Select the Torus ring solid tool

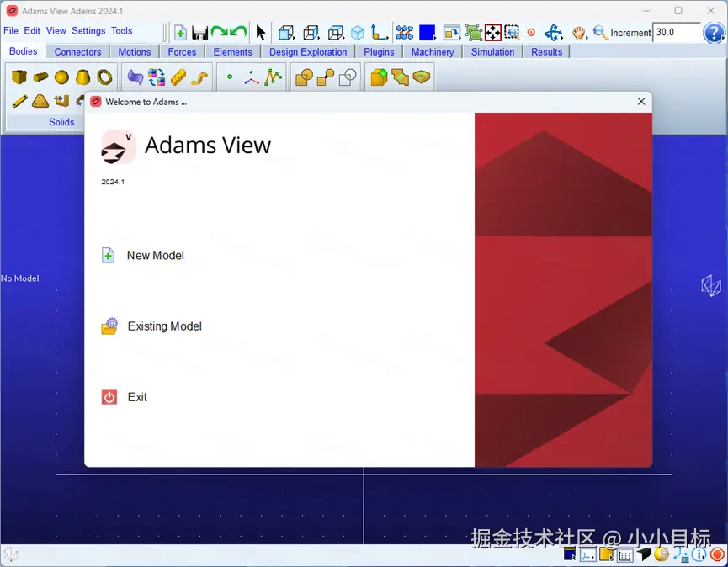(104, 77)
